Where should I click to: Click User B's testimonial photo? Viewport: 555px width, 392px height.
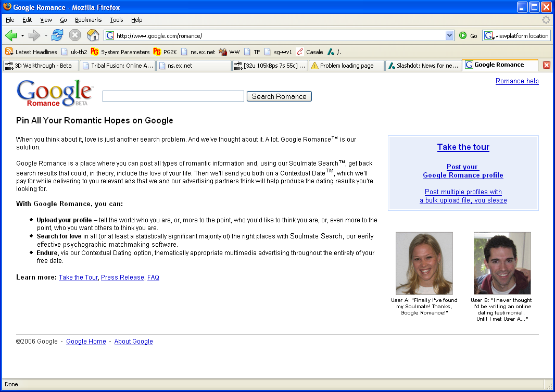(502, 263)
